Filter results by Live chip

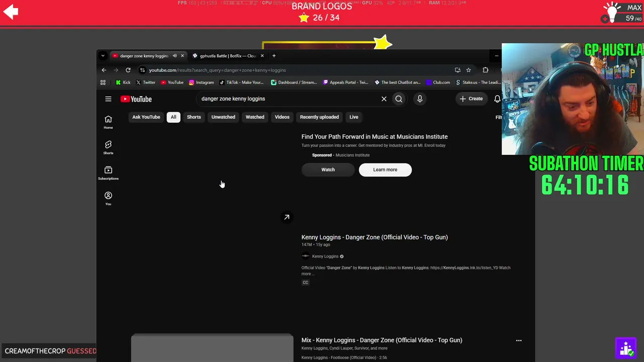click(x=354, y=117)
